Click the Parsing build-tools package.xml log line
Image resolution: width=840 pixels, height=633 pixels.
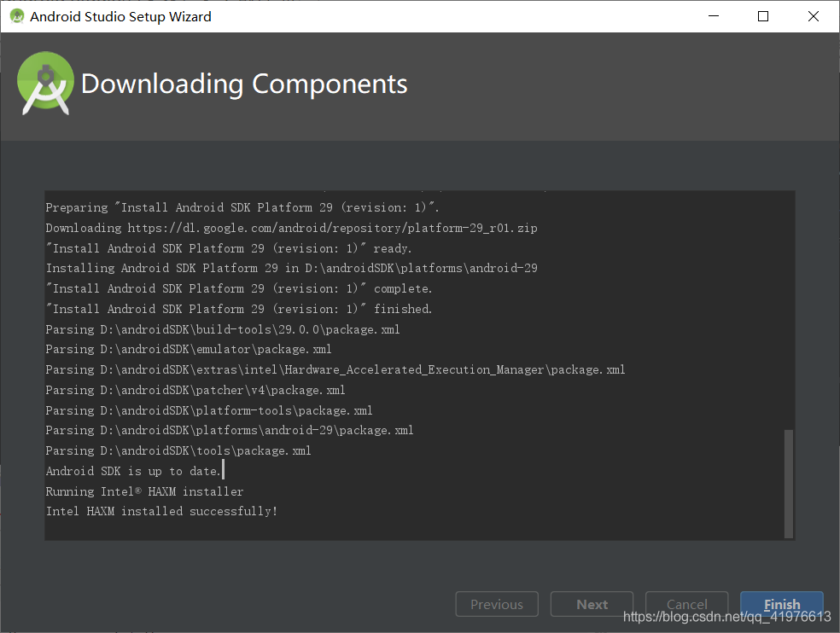[222, 328]
